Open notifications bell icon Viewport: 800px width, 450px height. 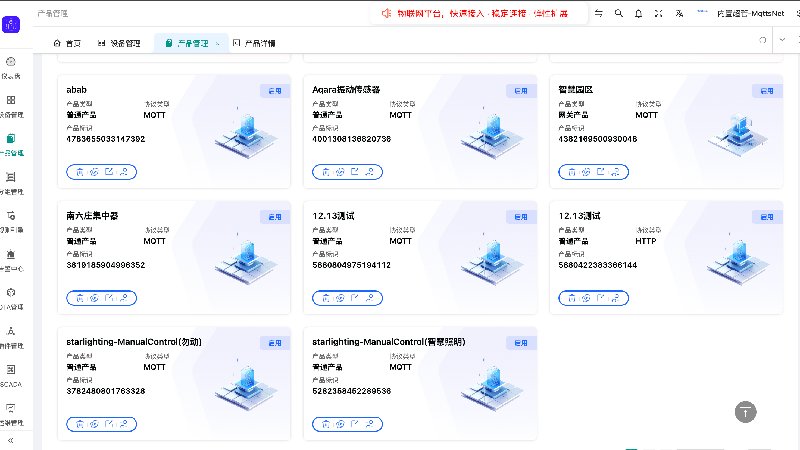[638, 13]
